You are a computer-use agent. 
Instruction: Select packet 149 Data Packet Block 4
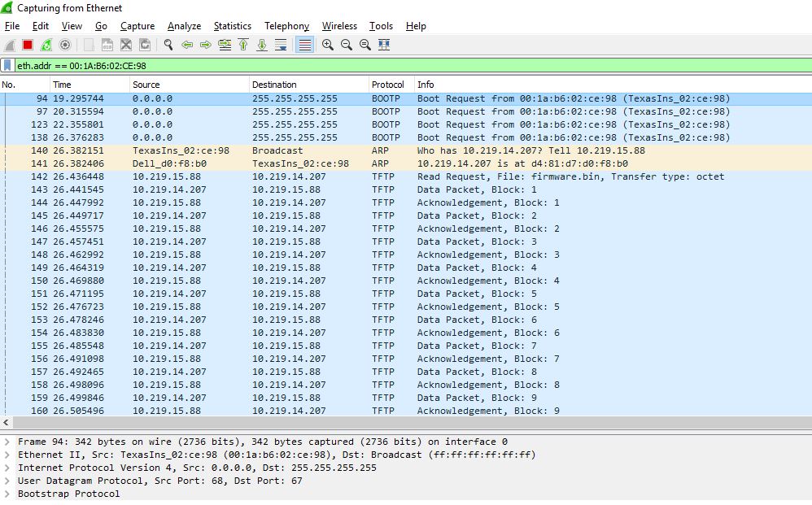(406, 268)
